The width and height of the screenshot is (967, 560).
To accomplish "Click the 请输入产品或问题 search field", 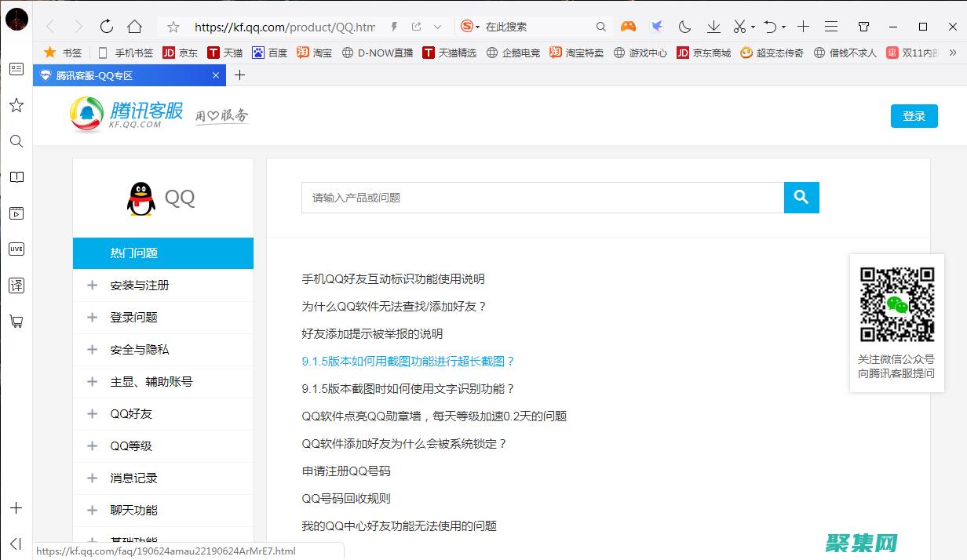I will 542,198.
